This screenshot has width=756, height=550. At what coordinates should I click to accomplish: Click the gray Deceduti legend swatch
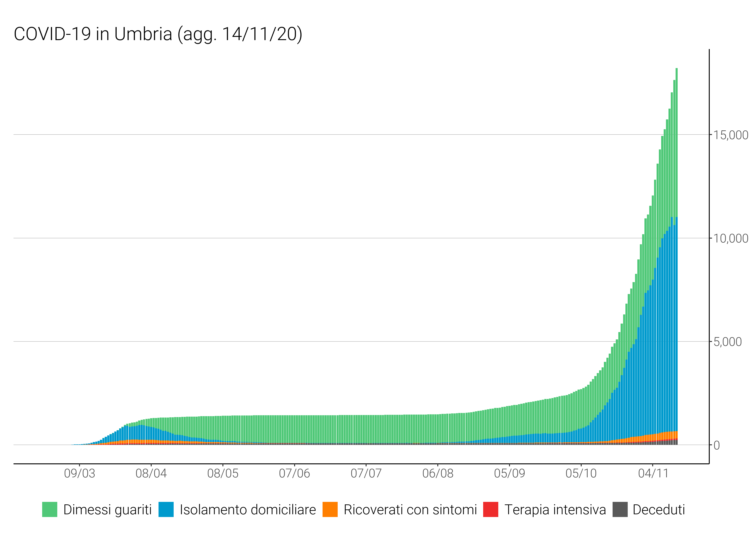[620, 509]
